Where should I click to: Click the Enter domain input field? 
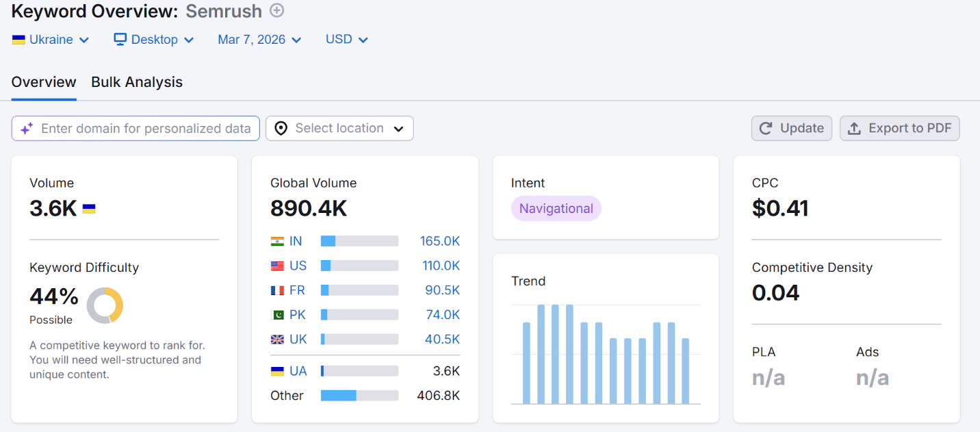146,129
